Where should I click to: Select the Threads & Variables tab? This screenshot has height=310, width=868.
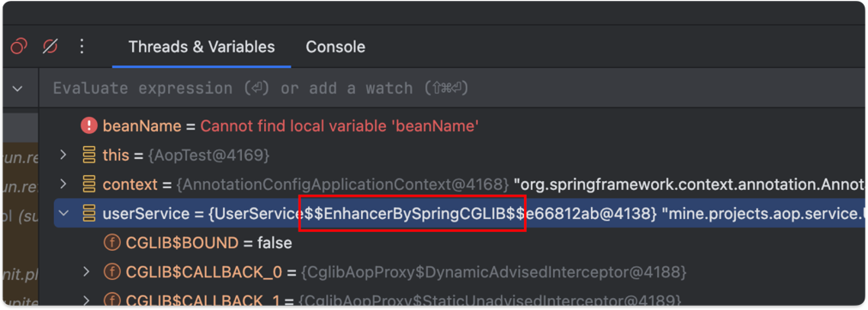(x=202, y=47)
